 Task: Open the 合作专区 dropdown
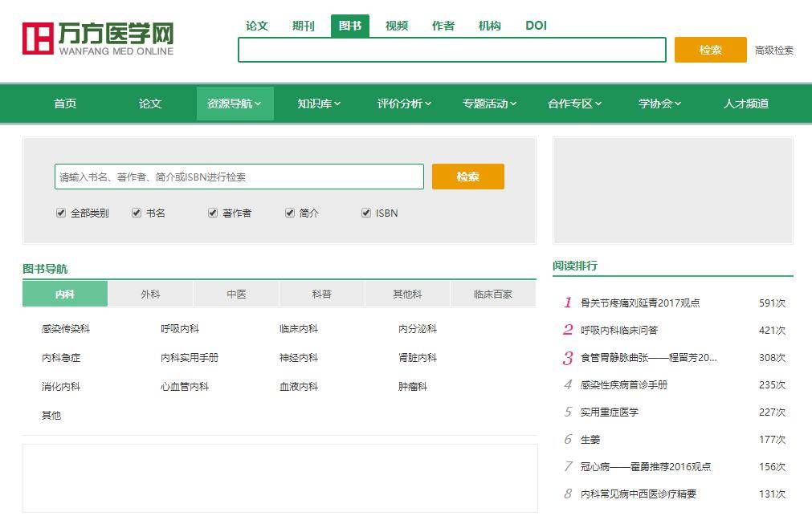click(x=573, y=104)
